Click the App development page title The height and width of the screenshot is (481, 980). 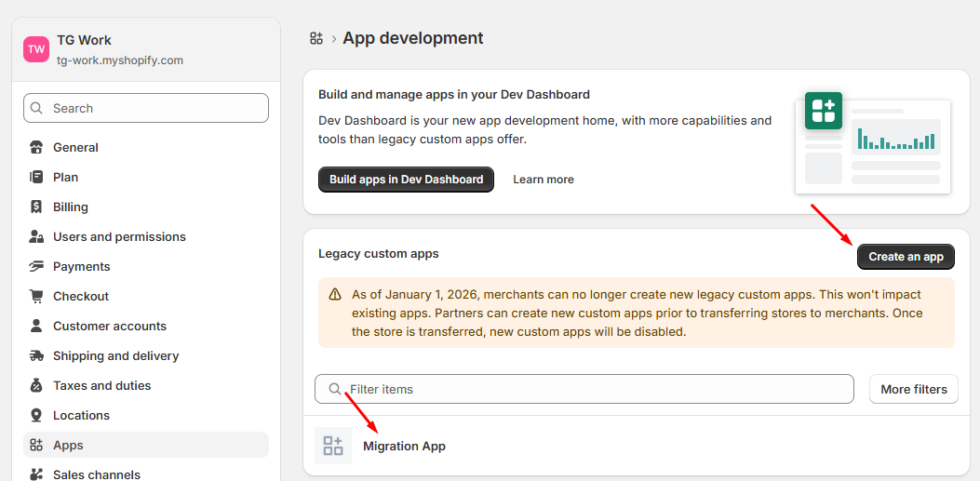click(x=413, y=38)
